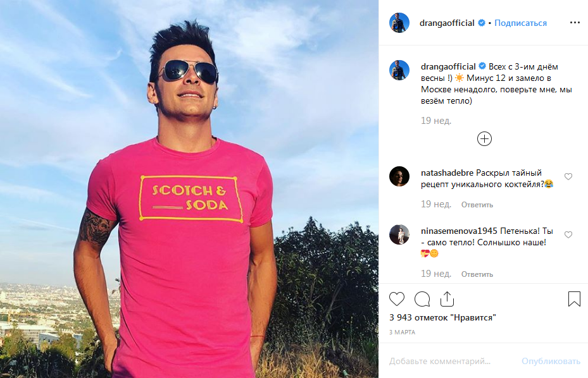Click natashadebre's avatar
This screenshot has height=378, width=588.
pos(399,177)
